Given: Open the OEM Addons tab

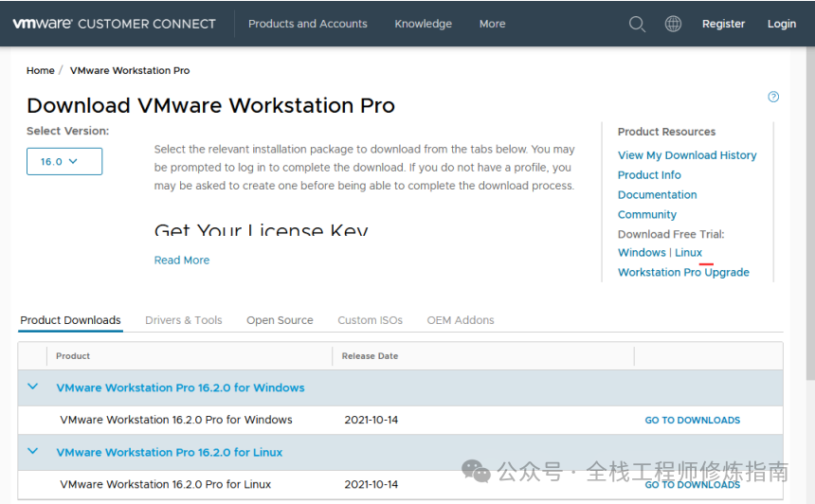Looking at the screenshot, I should (461, 320).
